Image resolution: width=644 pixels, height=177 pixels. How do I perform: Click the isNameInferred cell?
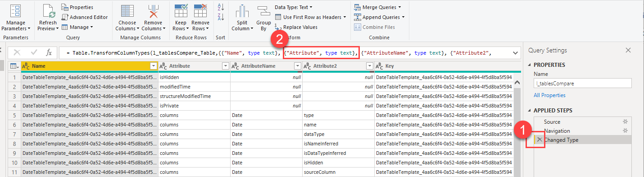[338, 144]
